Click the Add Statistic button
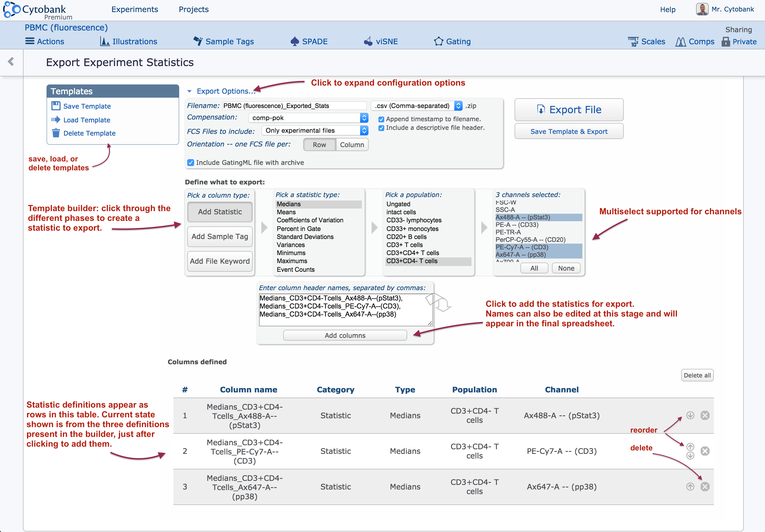This screenshot has width=765, height=532. (220, 212)
